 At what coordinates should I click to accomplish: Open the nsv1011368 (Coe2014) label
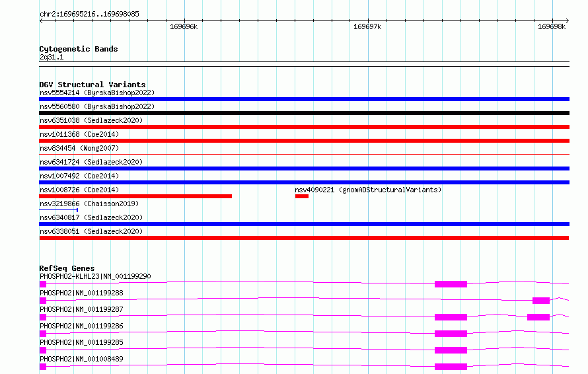click(79, 134)
